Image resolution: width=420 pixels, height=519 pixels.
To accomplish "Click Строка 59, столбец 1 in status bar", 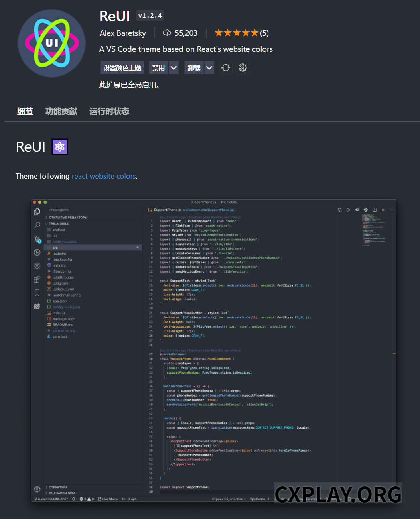I will [x=229, y=499].
